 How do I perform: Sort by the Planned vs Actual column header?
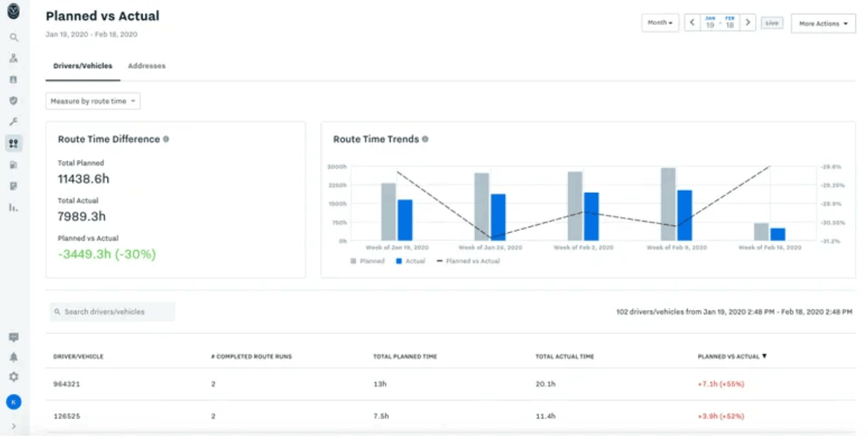tap(731, 357)
